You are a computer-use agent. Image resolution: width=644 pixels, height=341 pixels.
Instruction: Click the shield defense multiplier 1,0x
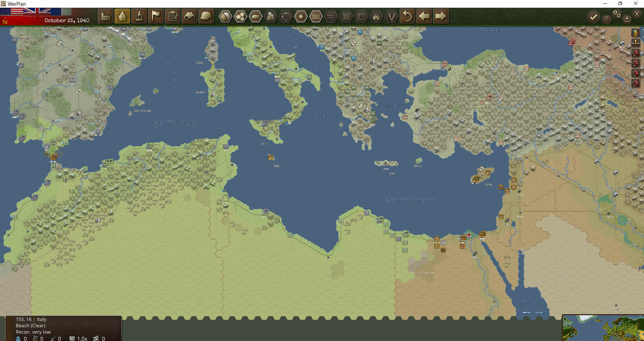point(78,339)
